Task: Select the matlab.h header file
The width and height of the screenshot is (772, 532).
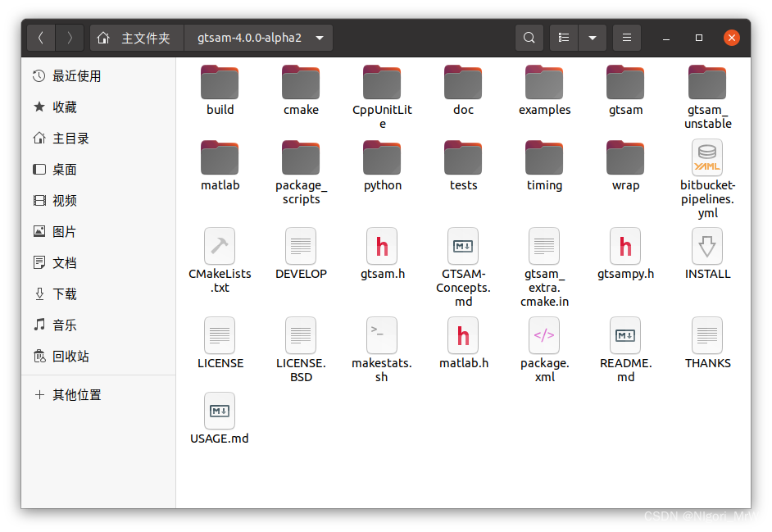Action: (463, 343)
